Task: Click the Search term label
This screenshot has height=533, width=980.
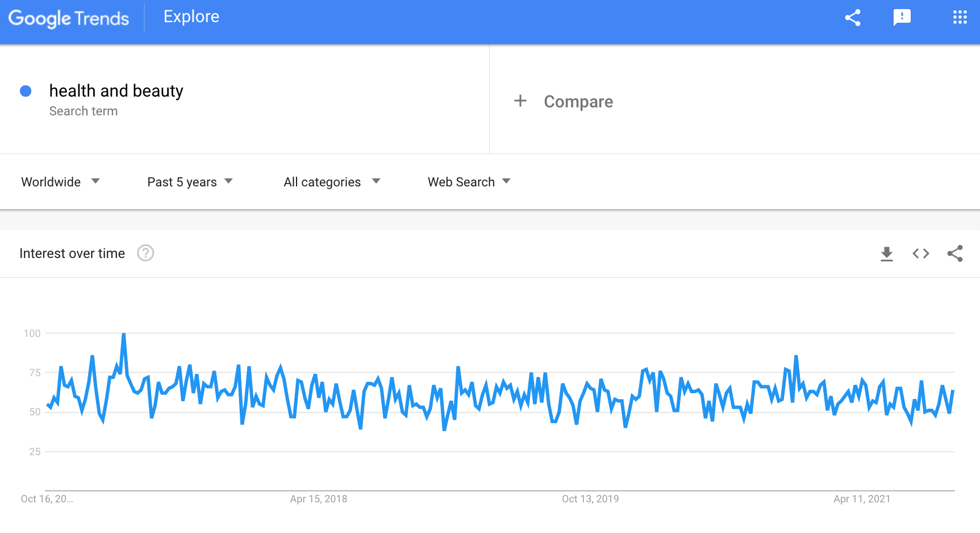Action: point(84,111)
